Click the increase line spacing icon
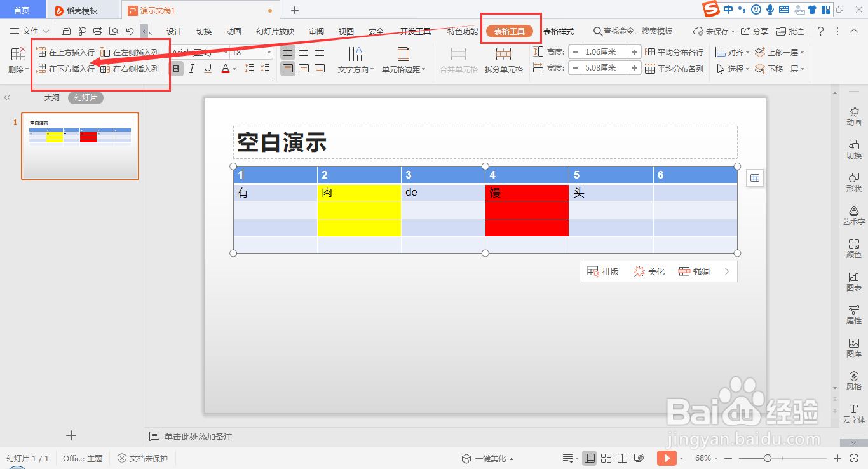The height and width of the screenshot is (469, 868). (249, 69)
